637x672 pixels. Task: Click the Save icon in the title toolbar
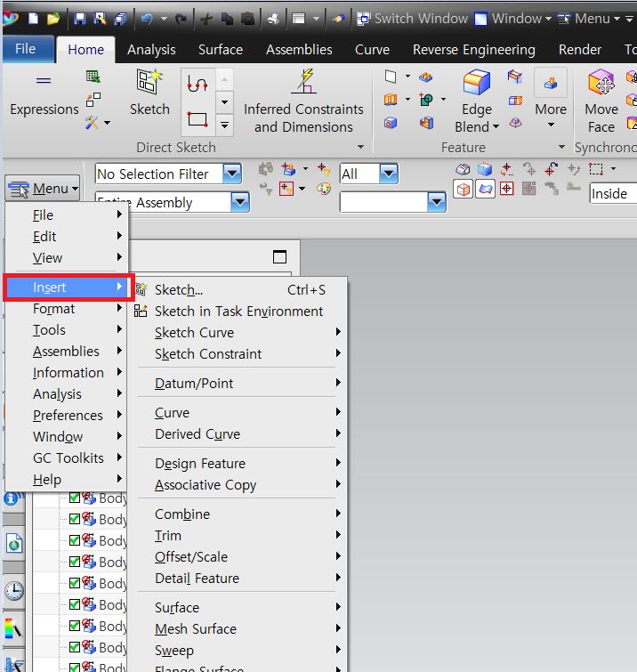pos(80,19)
